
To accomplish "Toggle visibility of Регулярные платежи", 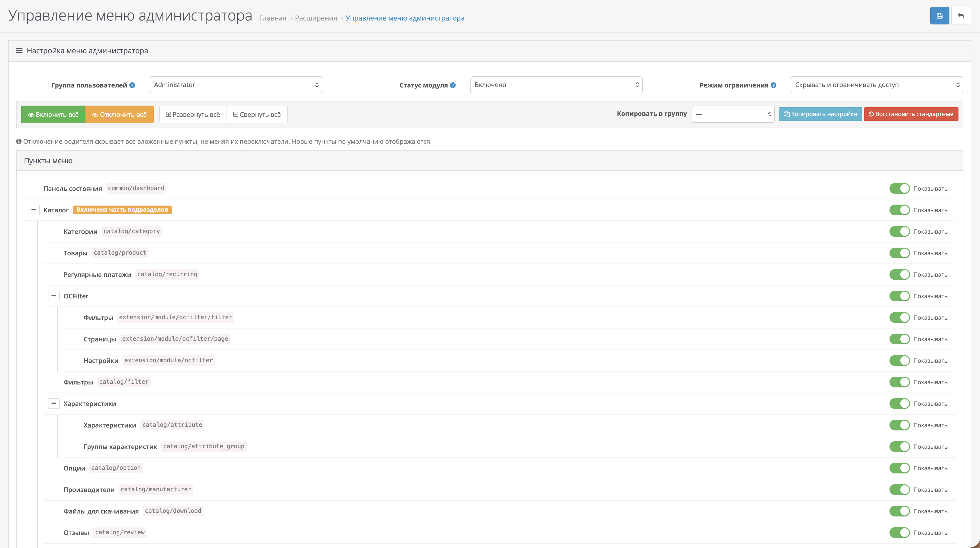I will [899, 274].
